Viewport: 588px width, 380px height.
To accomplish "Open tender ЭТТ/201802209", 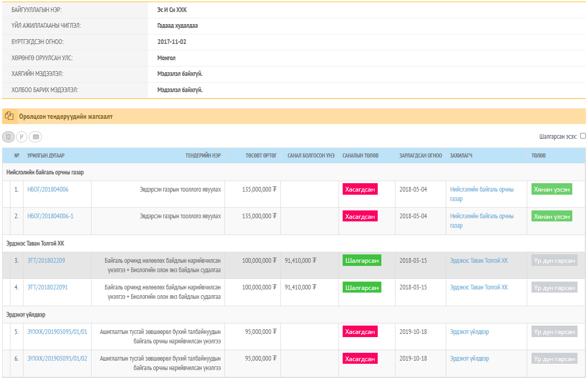I will pos(46,261).
